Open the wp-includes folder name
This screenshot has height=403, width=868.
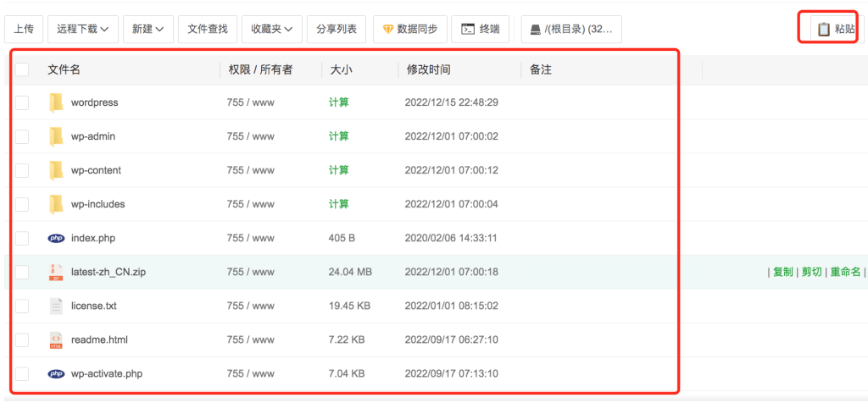pos(98,204)
